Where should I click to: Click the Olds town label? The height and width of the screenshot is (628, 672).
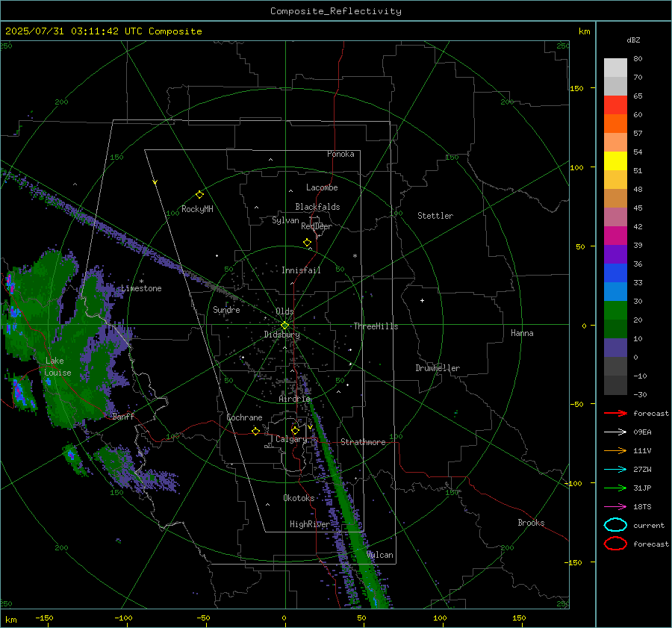pos(284,311)
